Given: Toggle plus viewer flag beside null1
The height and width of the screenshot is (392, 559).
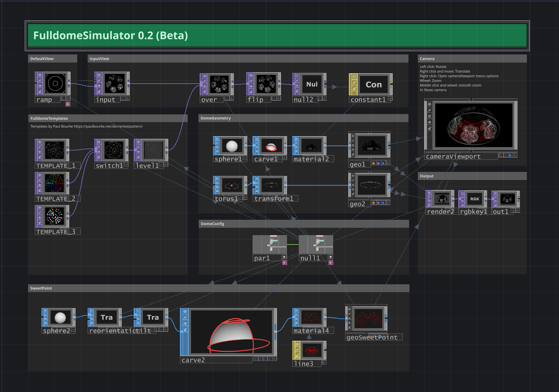Looking at the screenshot, I should pos(331,257).
